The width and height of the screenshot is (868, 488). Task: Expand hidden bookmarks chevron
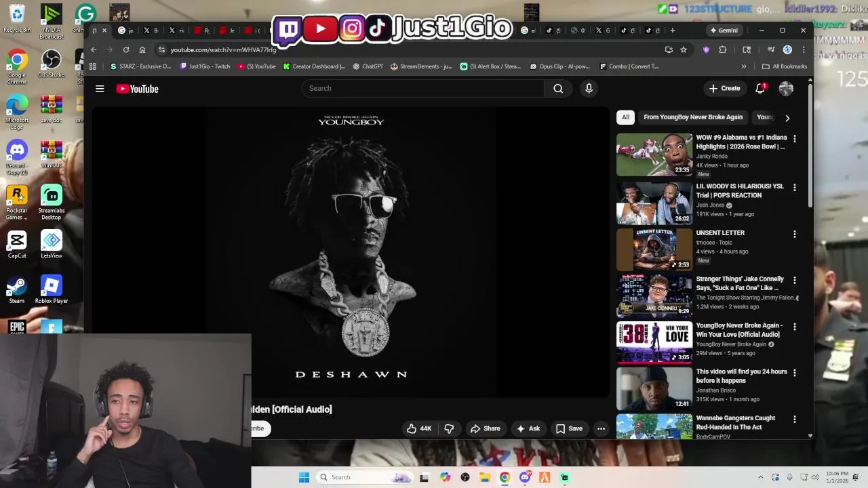744,66
